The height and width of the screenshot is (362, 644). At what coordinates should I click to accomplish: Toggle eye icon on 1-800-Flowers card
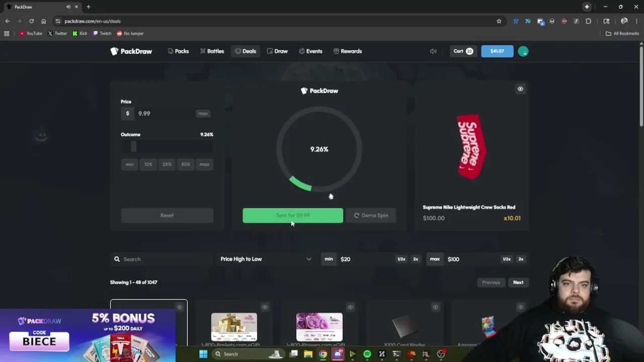(350, 307)
